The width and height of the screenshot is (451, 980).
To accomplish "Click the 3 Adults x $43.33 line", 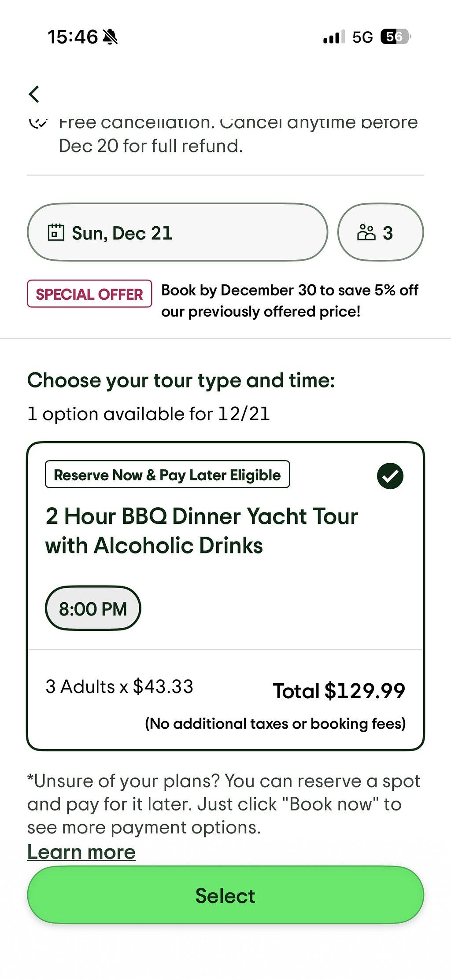I will pos(119,687).
